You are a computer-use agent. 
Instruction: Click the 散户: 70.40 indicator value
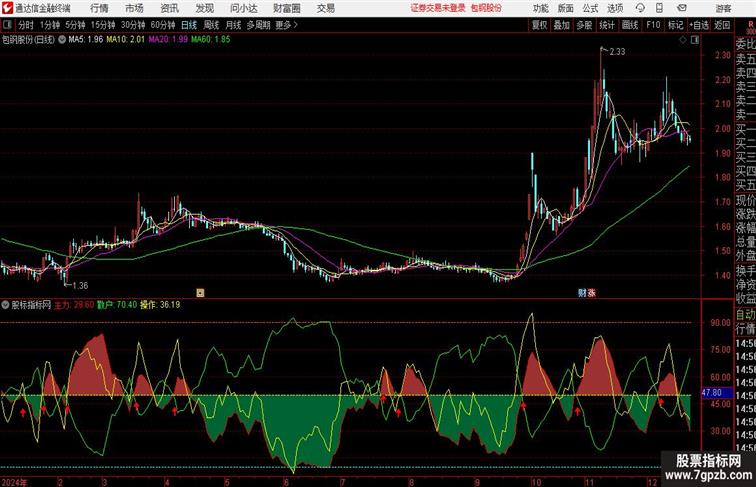coord(117,305)
